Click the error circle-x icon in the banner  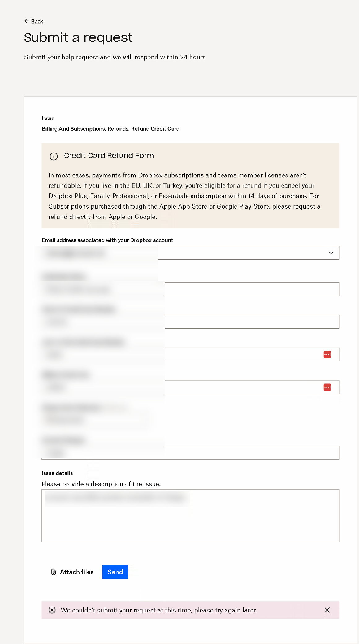tap(52, 610)
